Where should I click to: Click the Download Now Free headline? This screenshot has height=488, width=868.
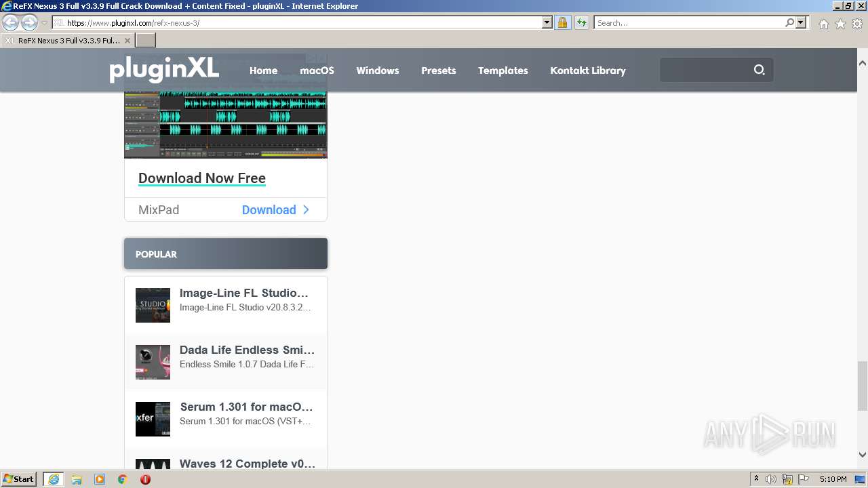coord(202,178)
